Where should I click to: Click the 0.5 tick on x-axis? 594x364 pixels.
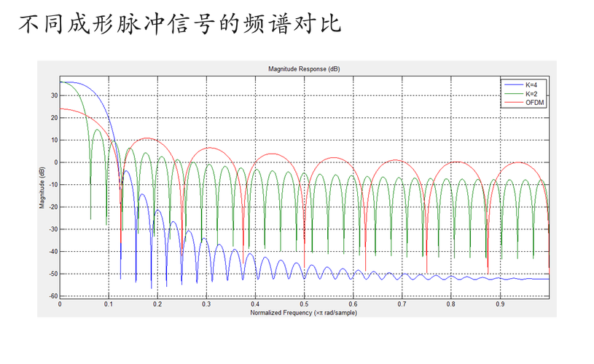(304, 304)
